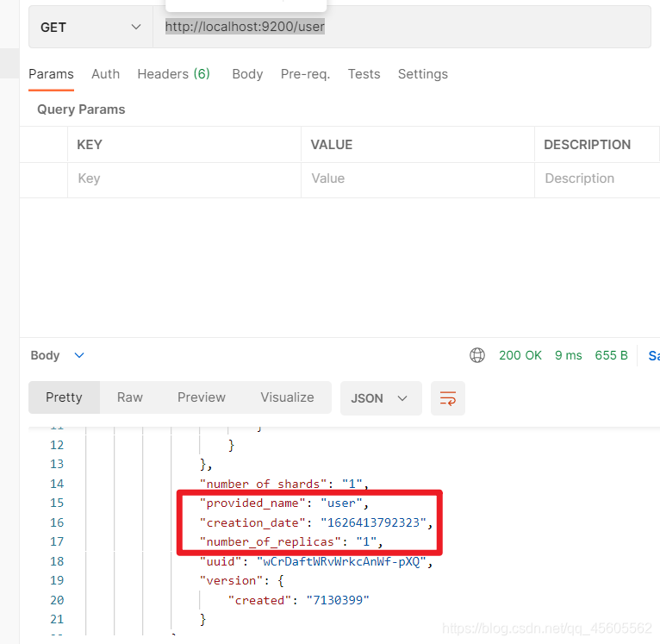This screenshot has height=644, width=660.
Task: Open the Settings tab
Action: coord(422,74)
